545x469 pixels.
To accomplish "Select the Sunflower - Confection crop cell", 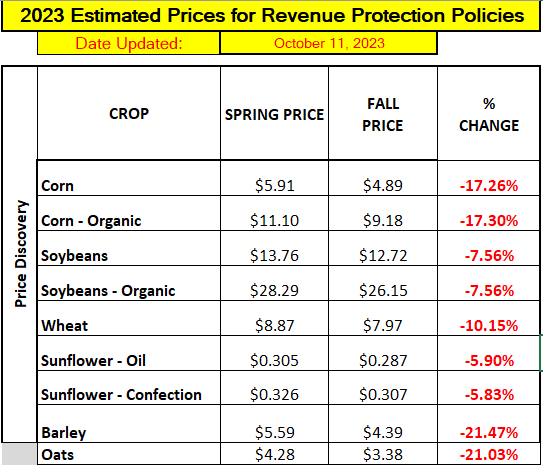I will tap(129, 388).
